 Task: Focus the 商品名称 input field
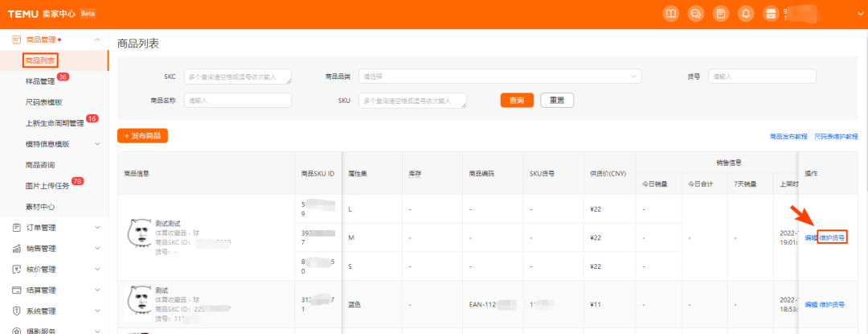point(238,101)
